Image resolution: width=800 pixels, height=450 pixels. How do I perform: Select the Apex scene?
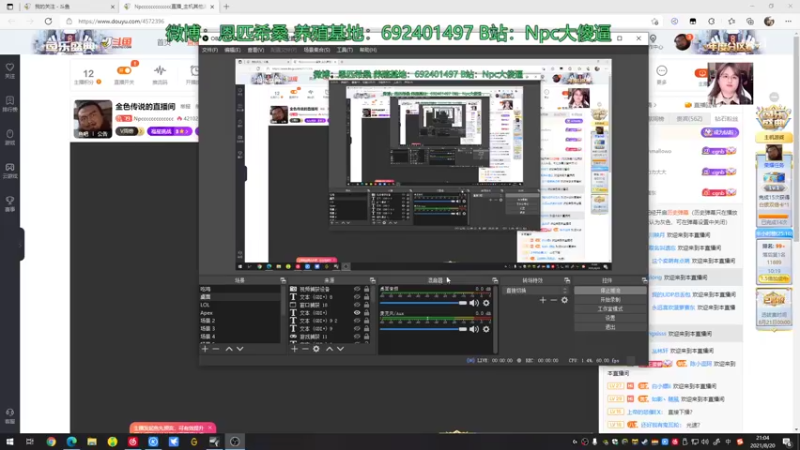(x=239, y=313)
